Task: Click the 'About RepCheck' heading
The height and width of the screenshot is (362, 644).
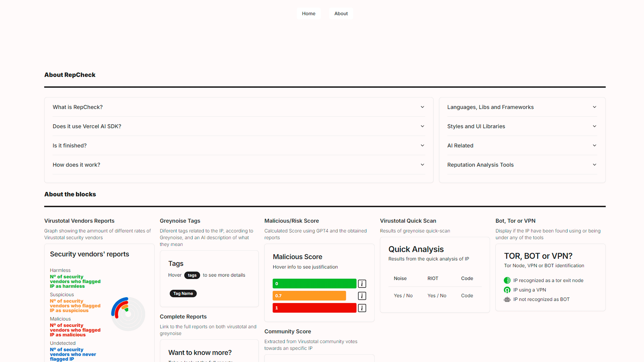Action: [70, 75]
